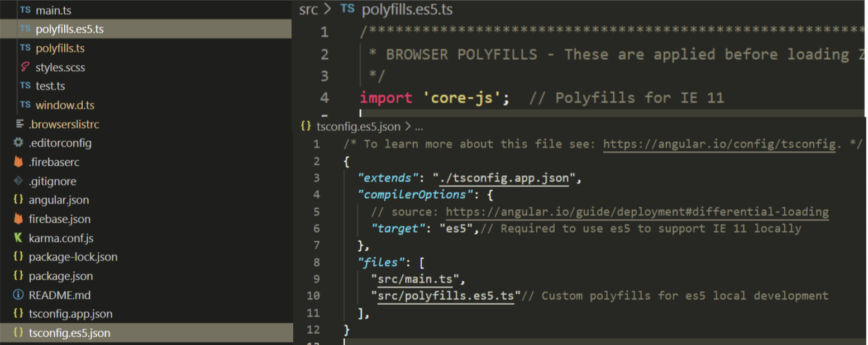This screenshot has height=345, width=868.
Task: Click the import keyword on line 4
Action: [x=386, y=98]
